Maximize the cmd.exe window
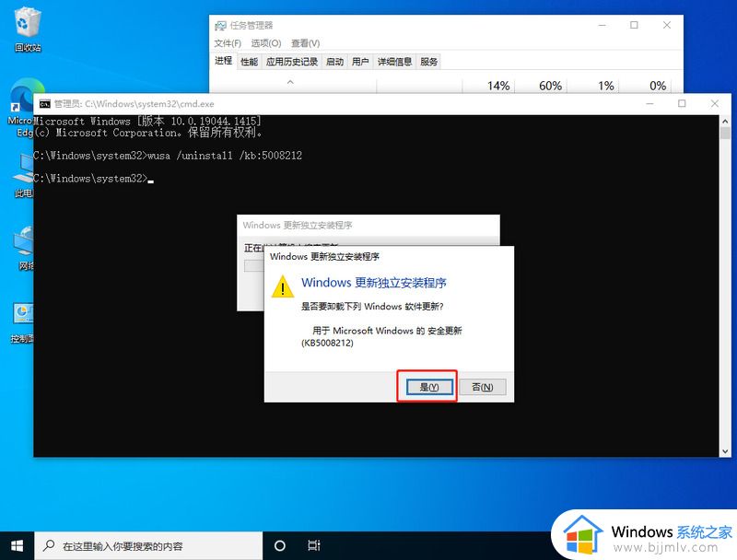Image resolution: width=737 pixels, height=560 pixels. (x=682, y=103)
